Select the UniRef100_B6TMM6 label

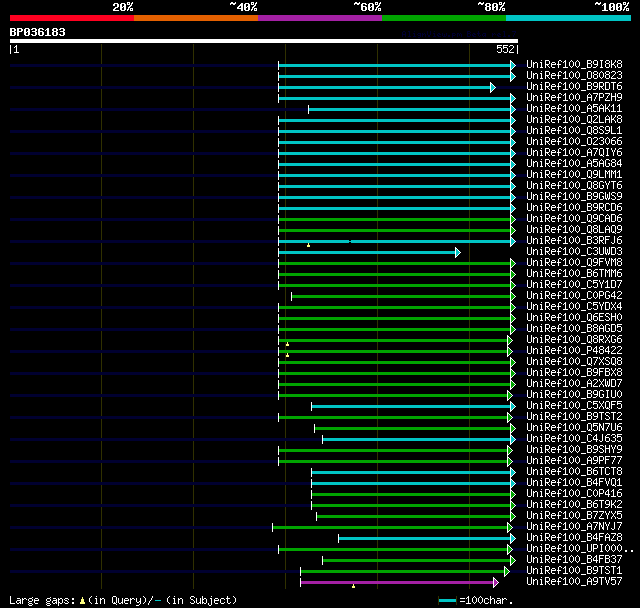[x=574, y=274]
